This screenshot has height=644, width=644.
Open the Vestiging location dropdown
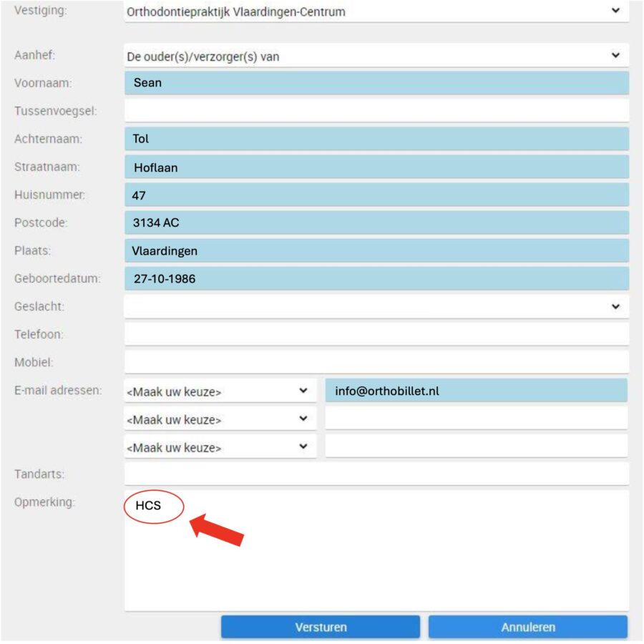point(376,11)
